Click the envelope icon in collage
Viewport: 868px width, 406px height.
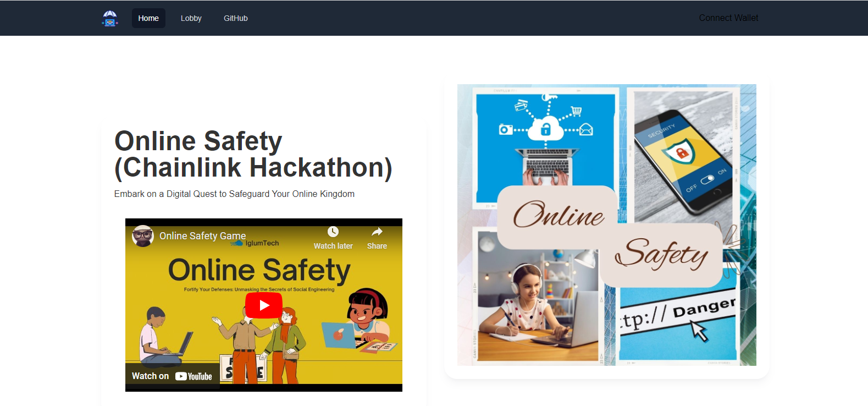(x=586, y=129)
